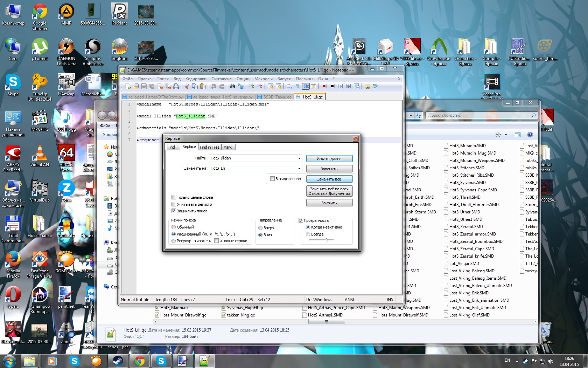Open Explorer address bar history dropdown
The width and height of the screenshot is (588, 368).
pyautogui.click(x=411, y=115)
